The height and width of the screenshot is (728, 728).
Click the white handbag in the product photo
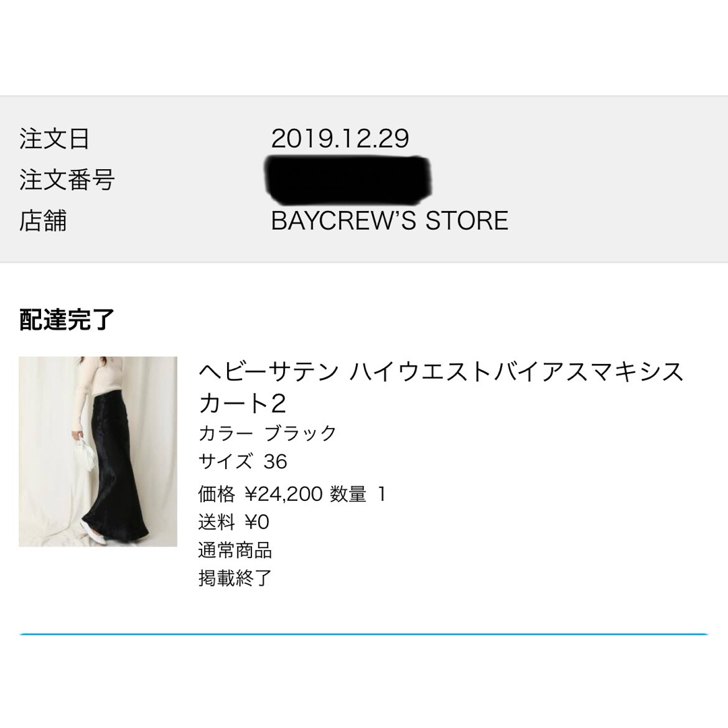(86, 454)
